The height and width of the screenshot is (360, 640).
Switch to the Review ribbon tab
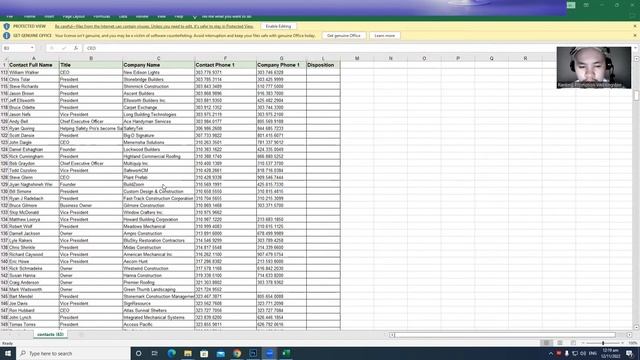pos(142,16)
